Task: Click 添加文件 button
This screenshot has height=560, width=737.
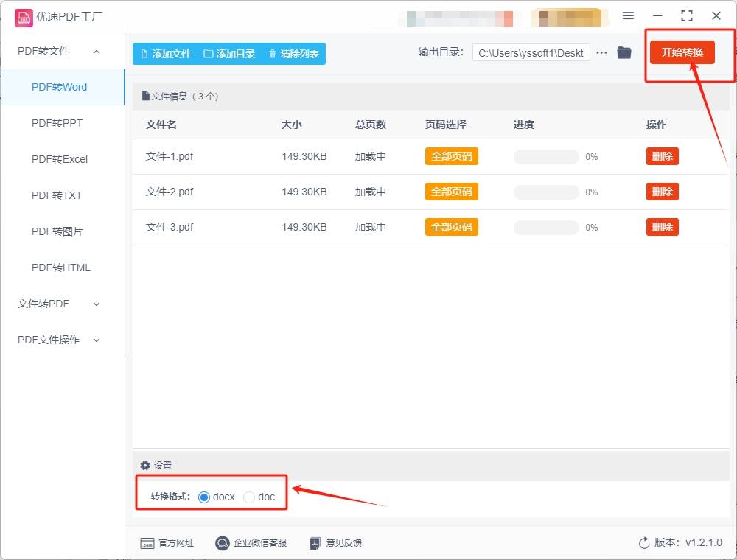Action: click(x=165, y=54)
